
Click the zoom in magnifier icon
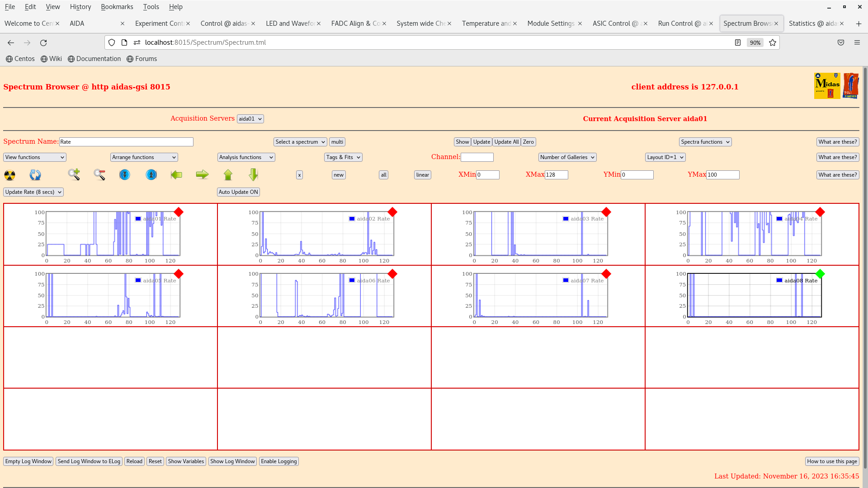[74, 174]
